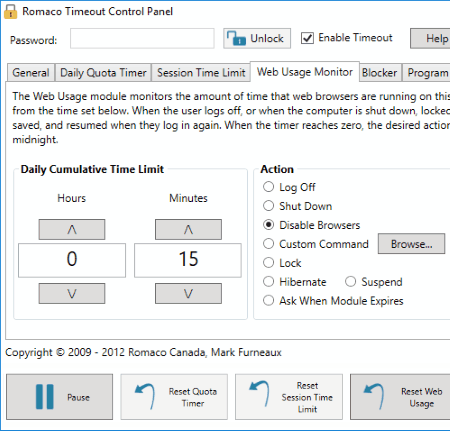Click the Hours value field showing 0
The width and height of the screenshot is (450, 431).
point(72,260)
